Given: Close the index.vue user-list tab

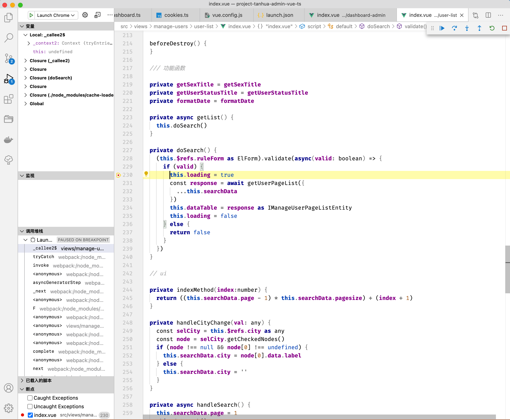Looking at the screenshot, I should [462, 15].
